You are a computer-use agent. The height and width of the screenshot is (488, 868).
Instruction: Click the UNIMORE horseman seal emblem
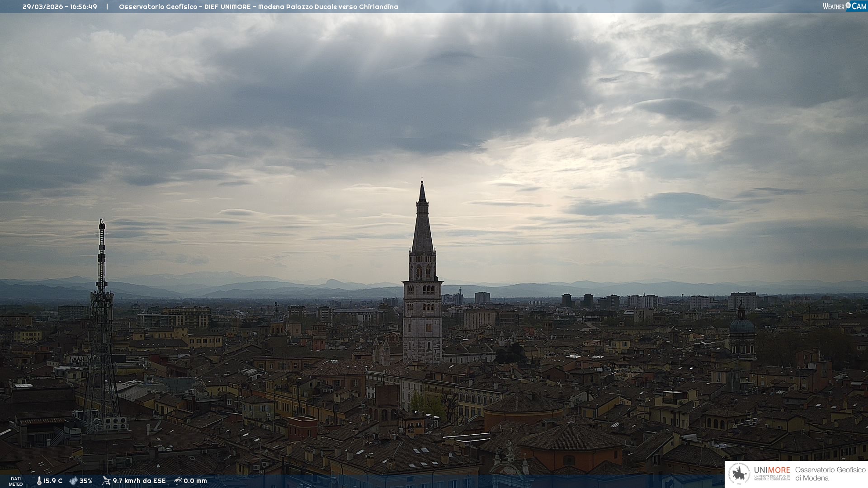pyautogui.click(x=739, y=474)
